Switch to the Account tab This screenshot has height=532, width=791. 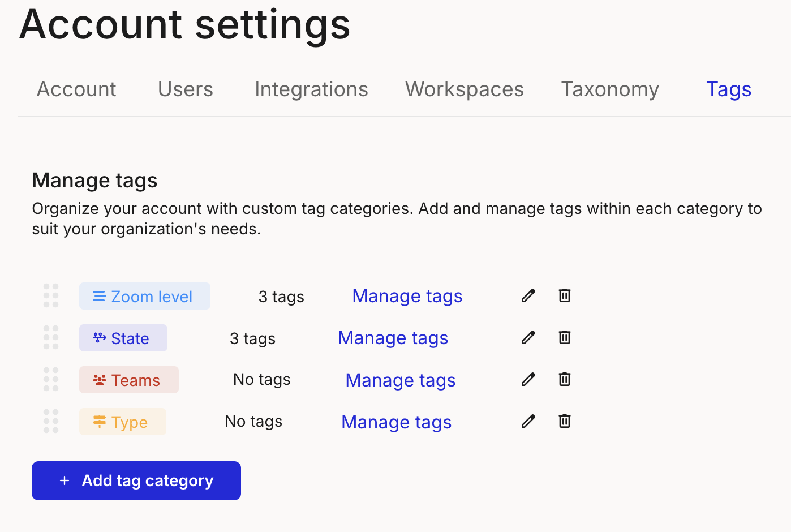point(76,89)
